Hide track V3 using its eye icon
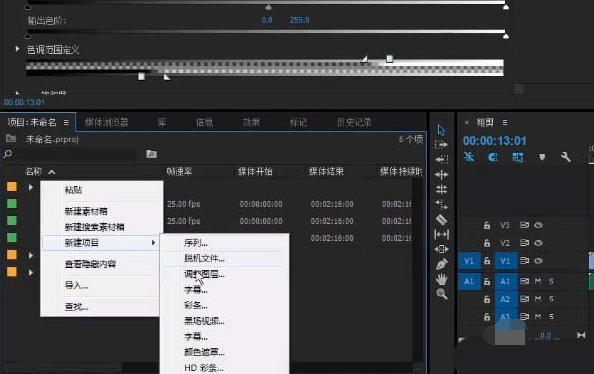Viewport: 594px width, 374px height. tap(538, 225)
